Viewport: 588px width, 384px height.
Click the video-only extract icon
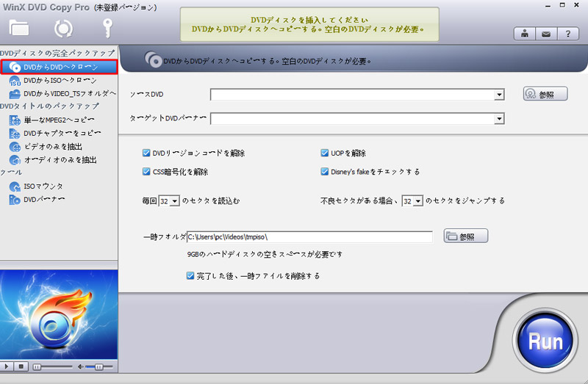pos(15,147)
